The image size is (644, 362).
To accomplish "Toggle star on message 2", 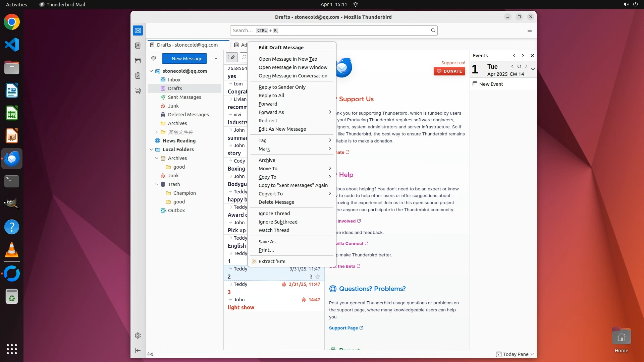I will click(x=318, y=277).
